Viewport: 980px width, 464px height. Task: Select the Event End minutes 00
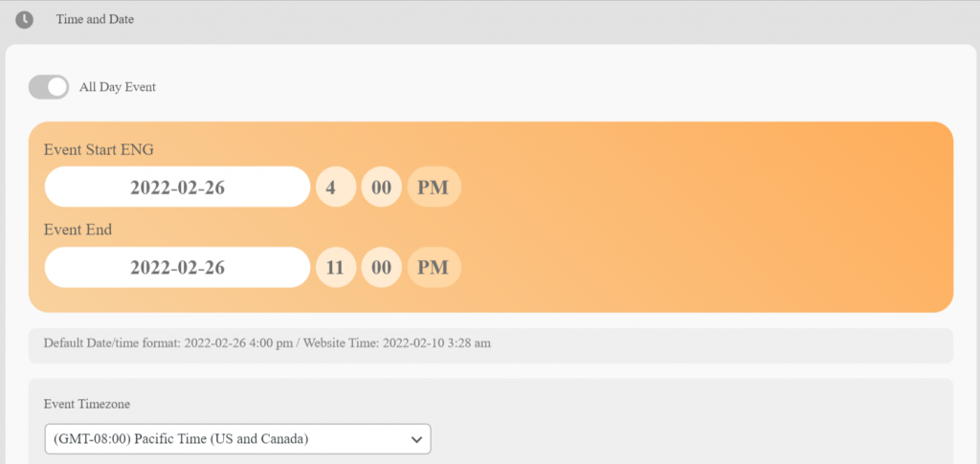click(381, 267)
